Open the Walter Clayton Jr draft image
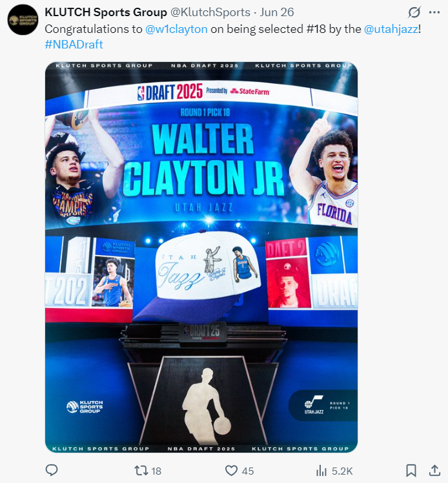 point(201,257)
